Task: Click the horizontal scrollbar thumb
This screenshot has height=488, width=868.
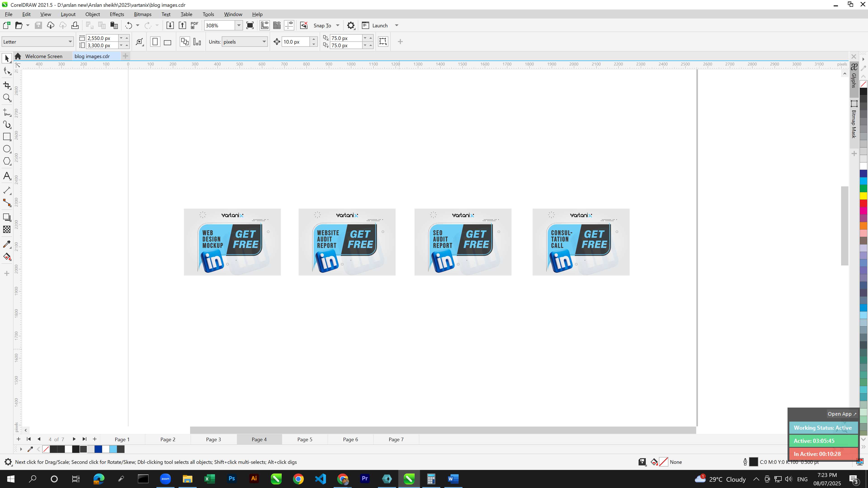Action: coord(443,430)
